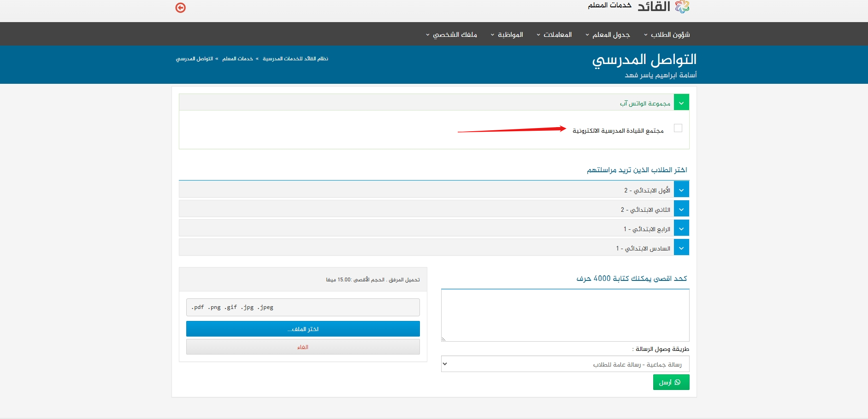Open the جدول المعلم menu
Screen dimensions: 868x419
click(608, 35)
